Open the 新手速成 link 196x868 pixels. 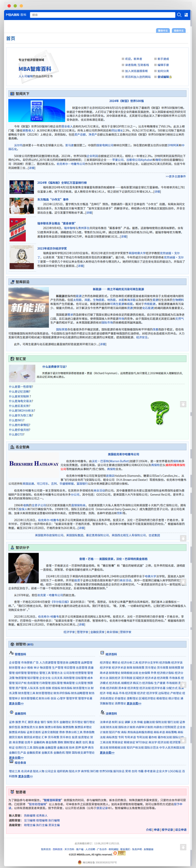tap(163, 59)
